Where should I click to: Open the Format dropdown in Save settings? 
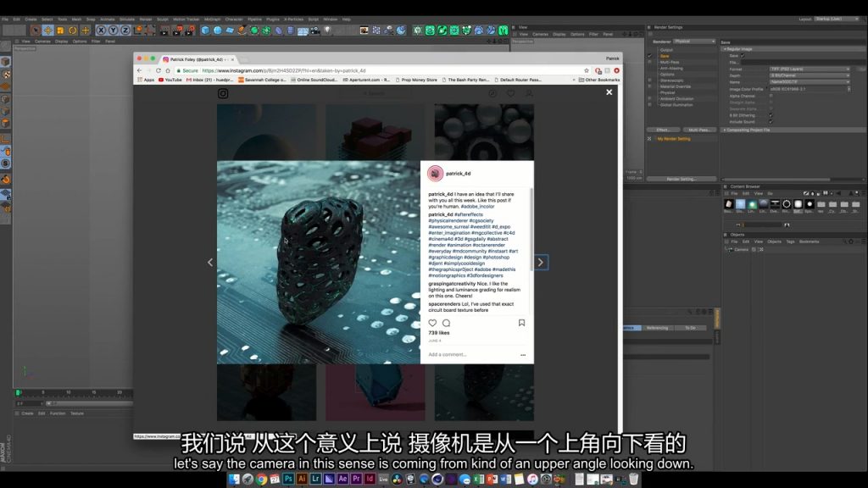(x=810, y=69)
